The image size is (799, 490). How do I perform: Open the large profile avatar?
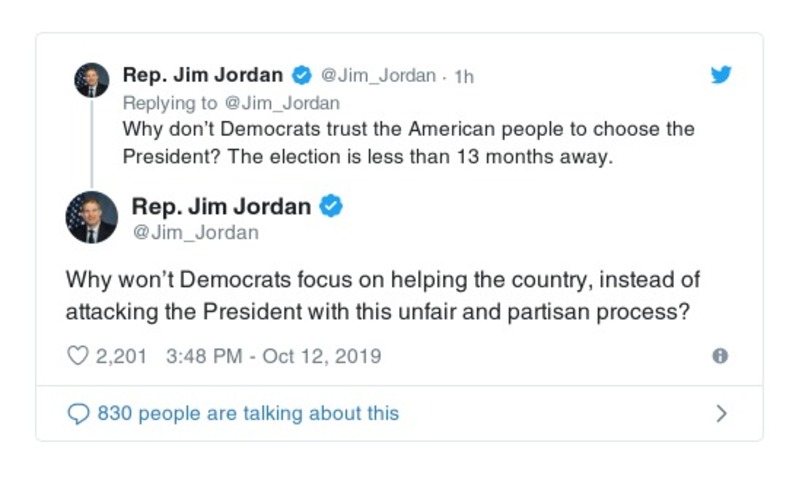92,217
